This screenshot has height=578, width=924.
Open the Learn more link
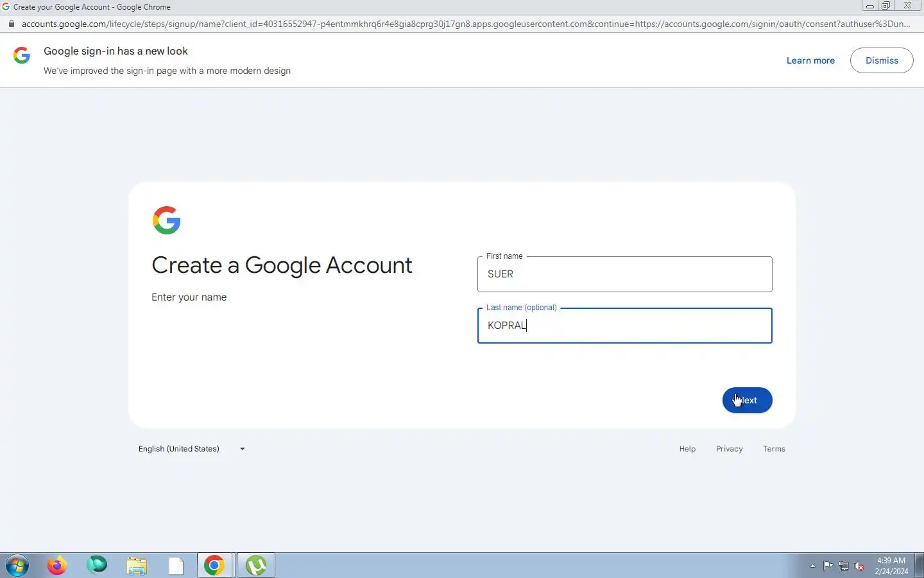coord(810,60)
